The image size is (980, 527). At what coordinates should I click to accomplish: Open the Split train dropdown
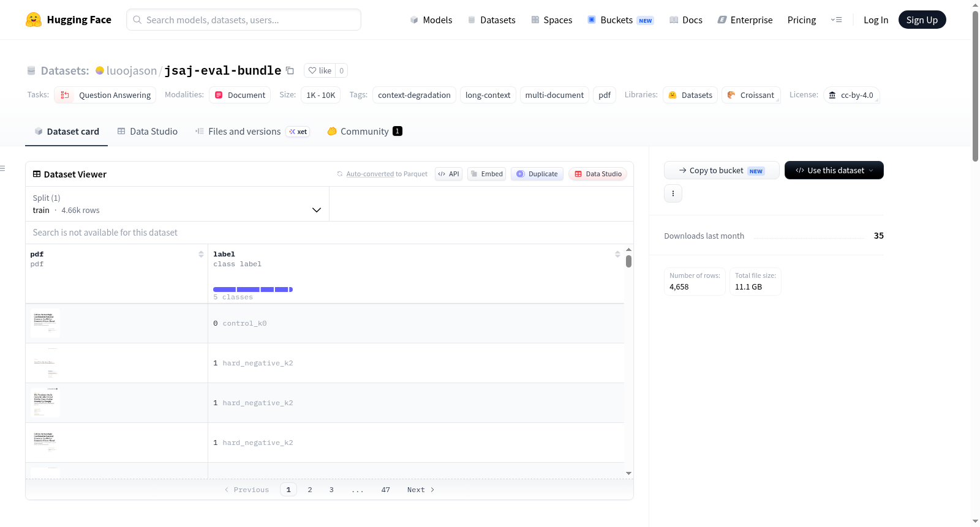[177, 204]
